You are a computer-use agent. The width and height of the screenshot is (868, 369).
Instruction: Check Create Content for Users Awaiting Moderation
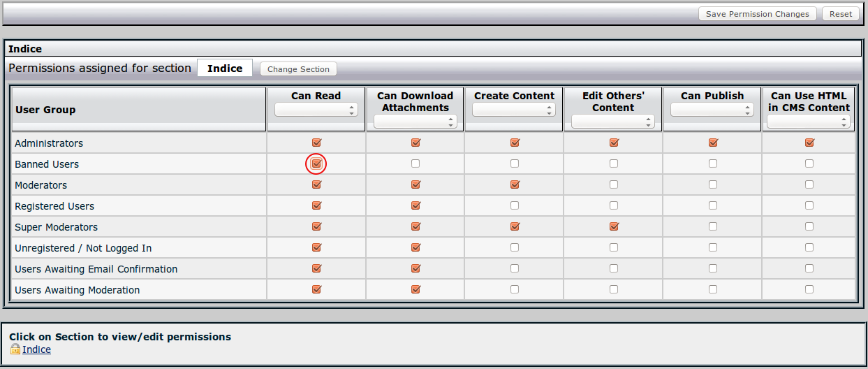[x=515, y=290]
